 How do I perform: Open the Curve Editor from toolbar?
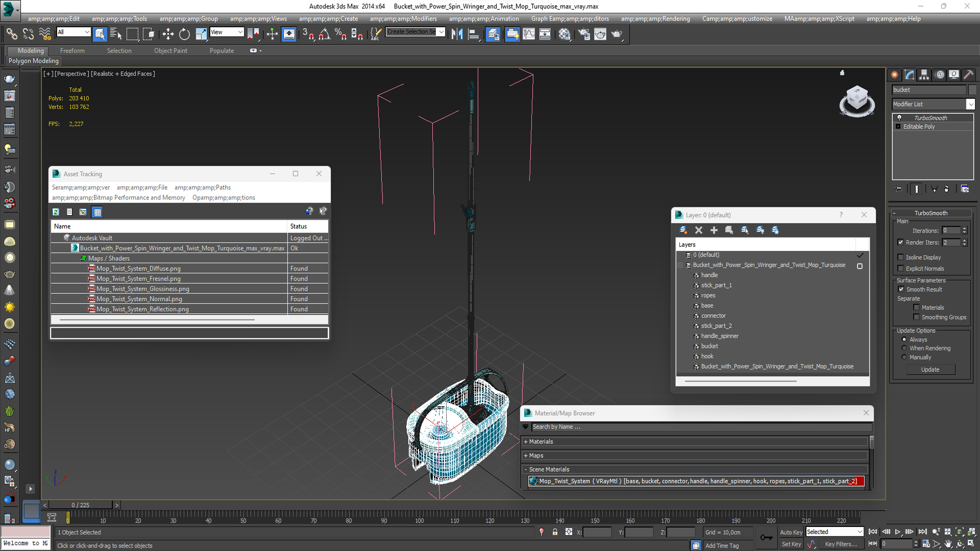point(529,34)
